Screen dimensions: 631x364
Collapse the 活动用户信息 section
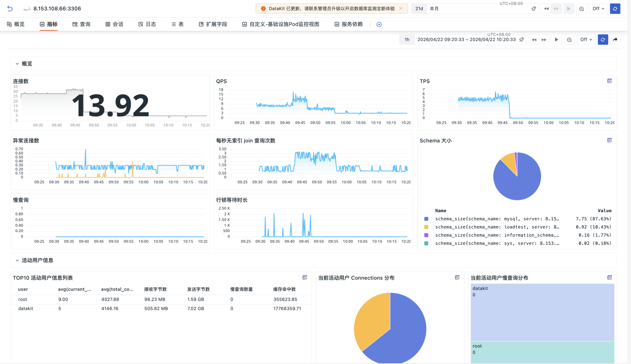tap(17, 260)
